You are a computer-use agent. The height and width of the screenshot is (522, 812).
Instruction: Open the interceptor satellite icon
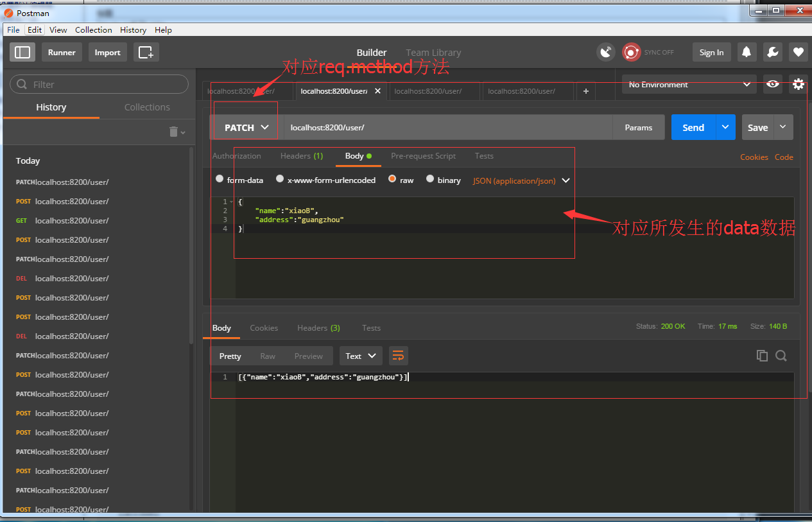click(606, 53)
